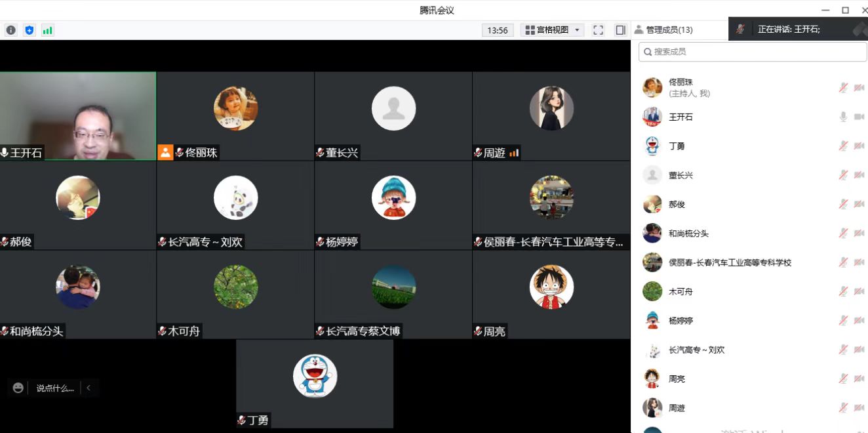868x433 pixels.
Task: Click 周亮's Luffy avatar in the member list
Action: pos(652,379)
